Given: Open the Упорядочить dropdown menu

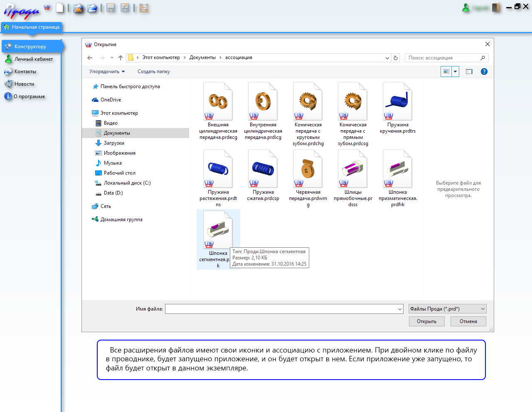Looking at the screenshot, I should [x=107, y=72].
